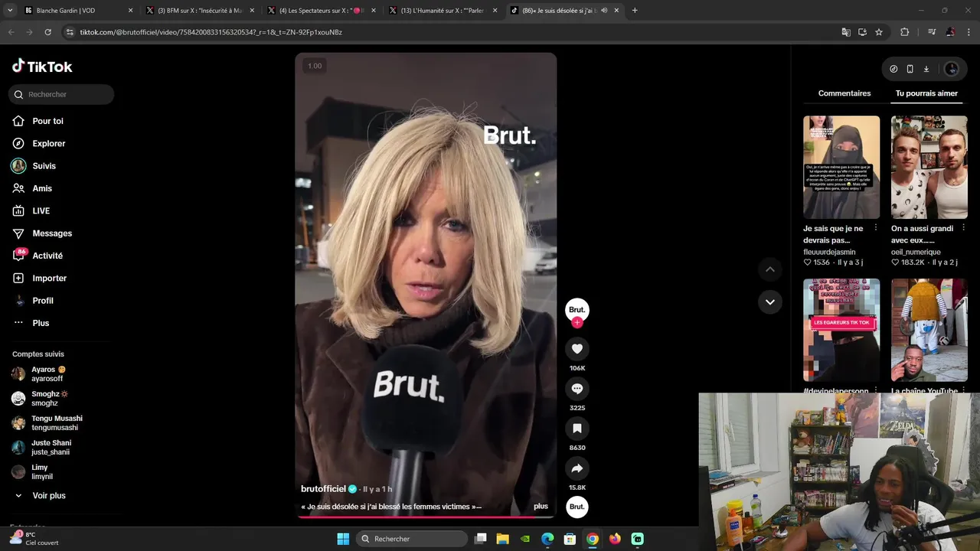Like the video with heart icon
The height and width of the screenshot is (551, 980).
pyautogui.click(x=577, y=349)
